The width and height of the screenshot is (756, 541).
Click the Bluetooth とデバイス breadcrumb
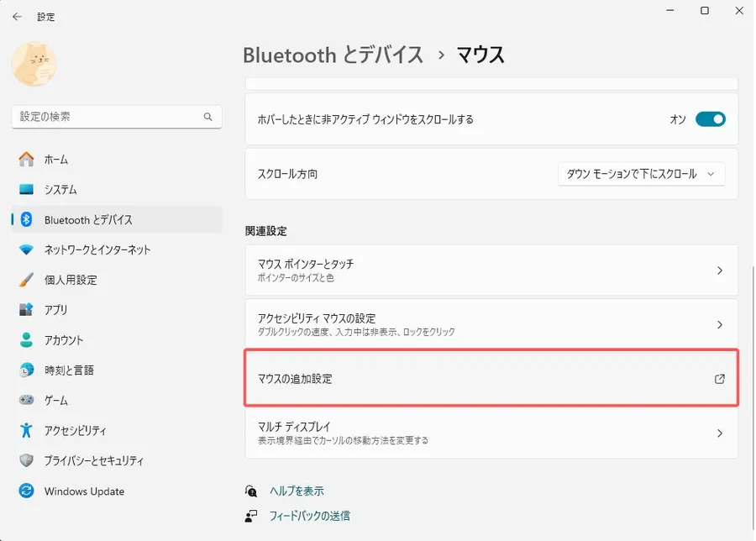[x=333, y=55]
